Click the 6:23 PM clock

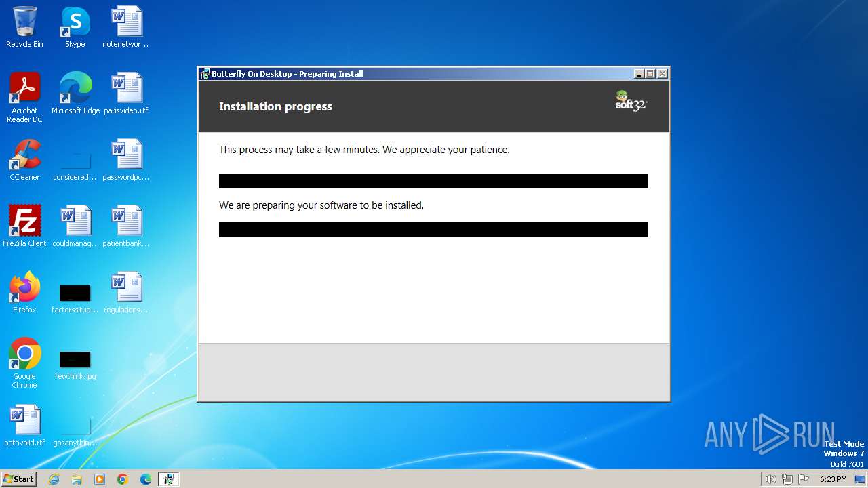click(x=833, y=479)
